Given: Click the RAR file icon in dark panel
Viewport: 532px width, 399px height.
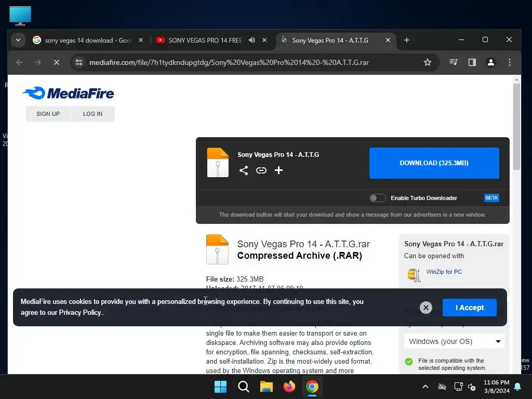Looking at the screenshot, I should [218, 163].
